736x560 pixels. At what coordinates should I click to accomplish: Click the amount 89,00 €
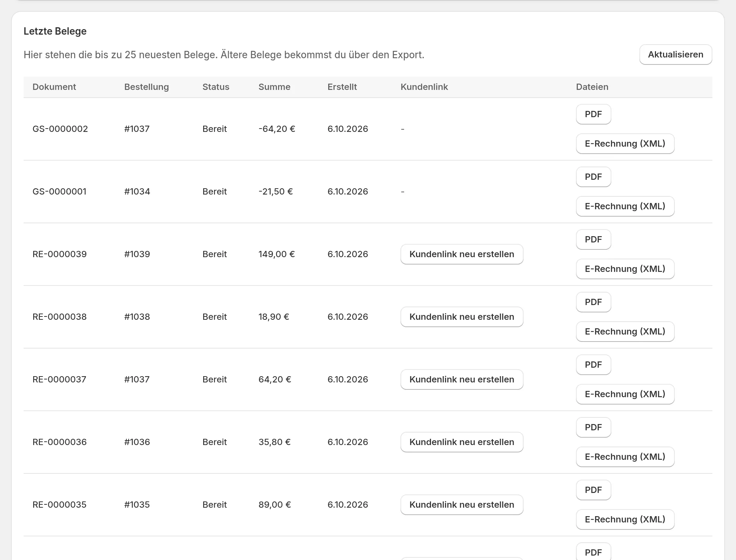[275, 505]
